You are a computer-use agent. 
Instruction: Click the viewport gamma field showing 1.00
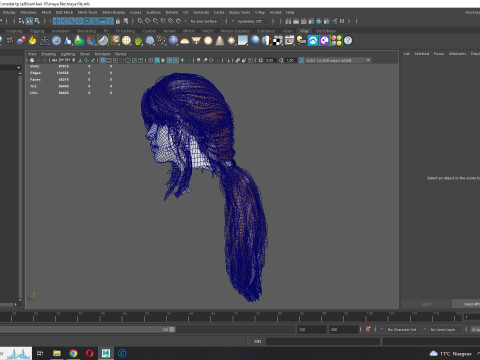click(x=290, y=60)
